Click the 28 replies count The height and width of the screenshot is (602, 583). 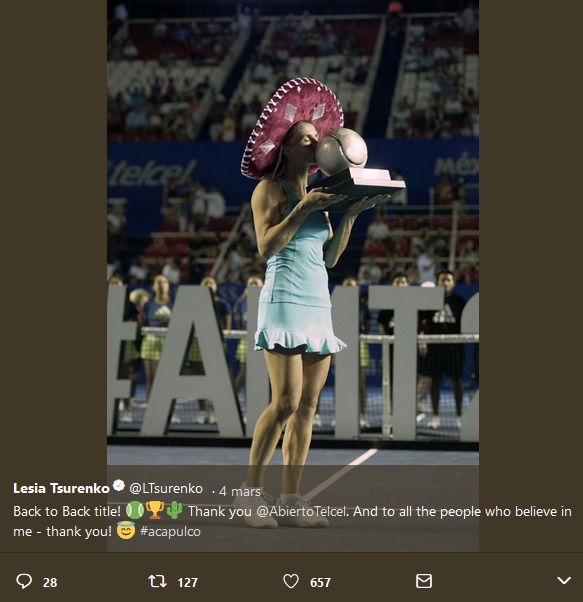pos(50,582)
